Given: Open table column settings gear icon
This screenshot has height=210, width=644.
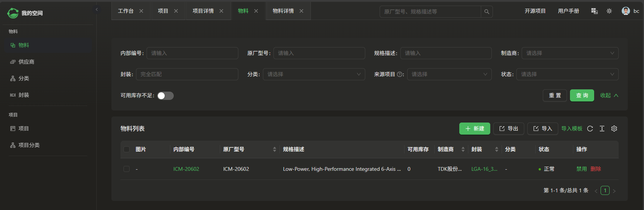Looking at the screenshot, I should click(x=614, y=129).
